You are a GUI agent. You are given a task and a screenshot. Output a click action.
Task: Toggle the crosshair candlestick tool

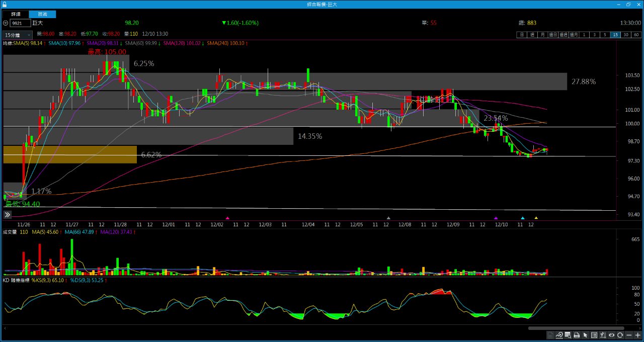click(603, 335)
